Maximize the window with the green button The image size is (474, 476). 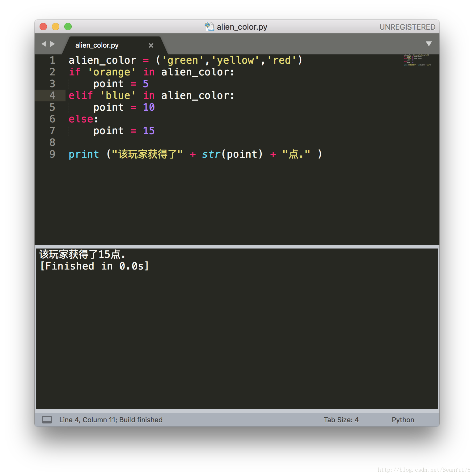(68, 27)
